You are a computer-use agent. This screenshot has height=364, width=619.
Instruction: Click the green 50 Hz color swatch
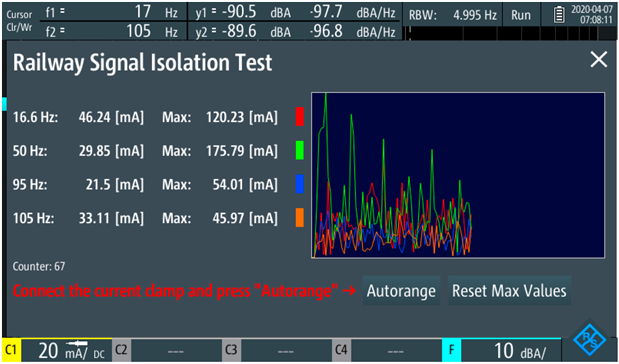(300, 150)
